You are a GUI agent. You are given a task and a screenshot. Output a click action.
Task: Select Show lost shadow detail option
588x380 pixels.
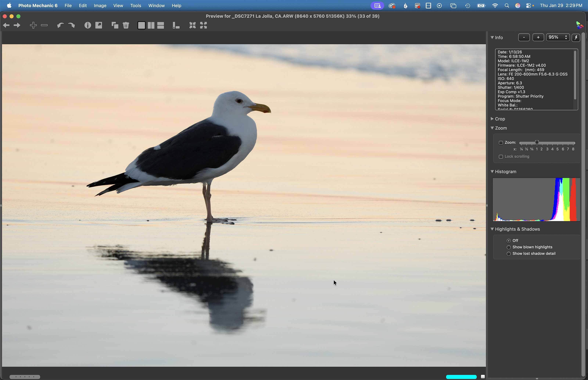(x=508, y=254)
